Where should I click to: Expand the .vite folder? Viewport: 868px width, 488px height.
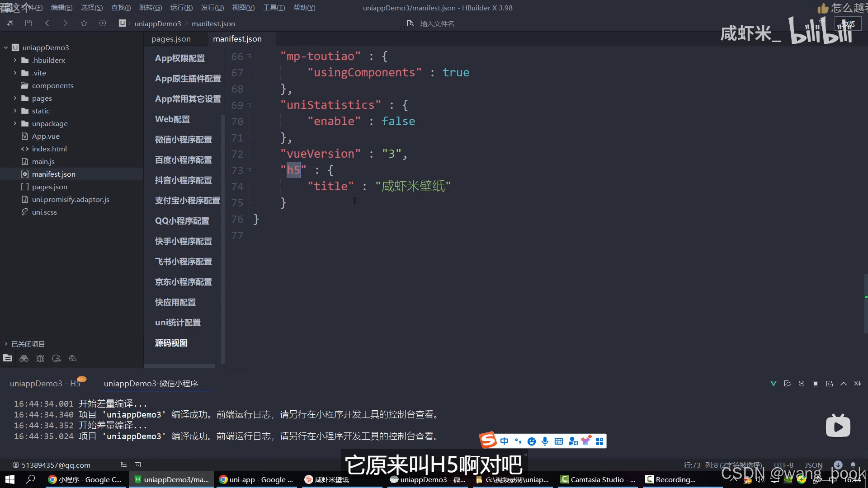click(x=15, y=73)
